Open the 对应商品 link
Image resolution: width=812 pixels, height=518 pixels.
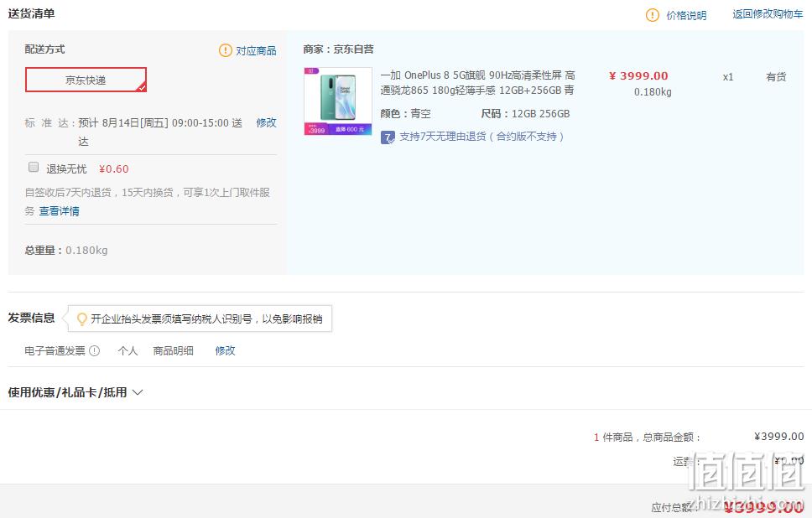pyautogui.click(x=256, y=51)
